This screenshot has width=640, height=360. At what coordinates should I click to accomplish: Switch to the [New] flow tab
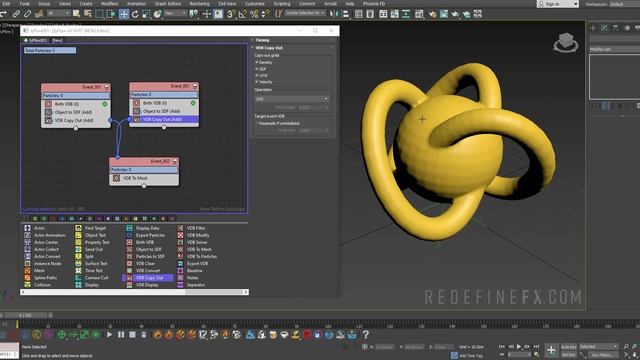tap(57, 40)
